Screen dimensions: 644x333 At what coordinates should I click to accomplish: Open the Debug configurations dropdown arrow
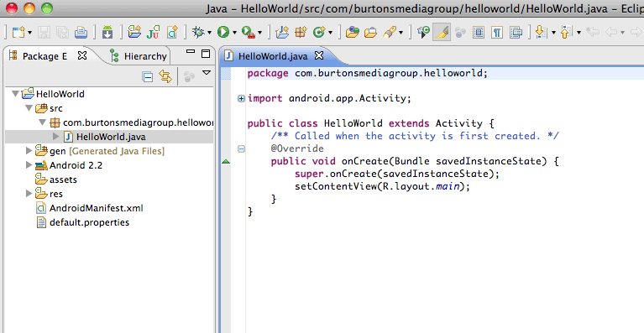tap(209, 33)
